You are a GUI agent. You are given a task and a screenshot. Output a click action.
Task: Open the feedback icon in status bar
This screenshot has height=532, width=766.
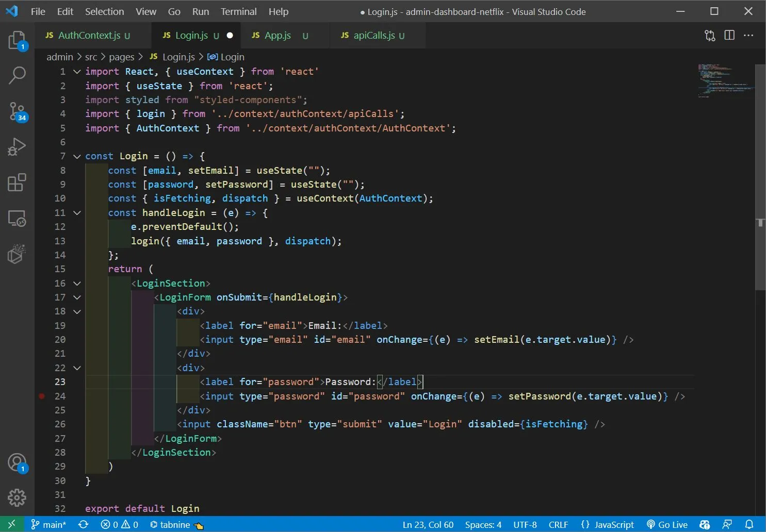[727, 524]
